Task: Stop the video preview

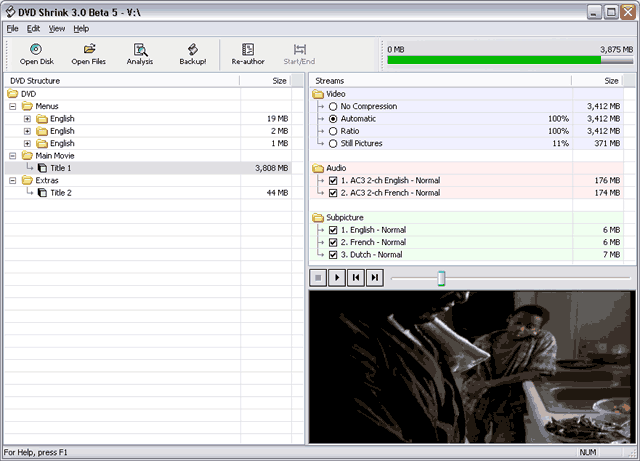Action: (x=318, y=278)
